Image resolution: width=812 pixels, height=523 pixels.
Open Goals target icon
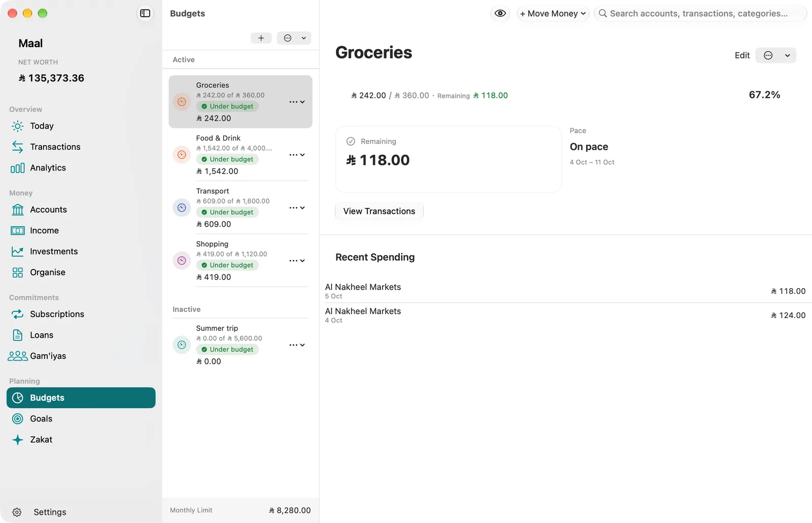(x=18, y=419)
